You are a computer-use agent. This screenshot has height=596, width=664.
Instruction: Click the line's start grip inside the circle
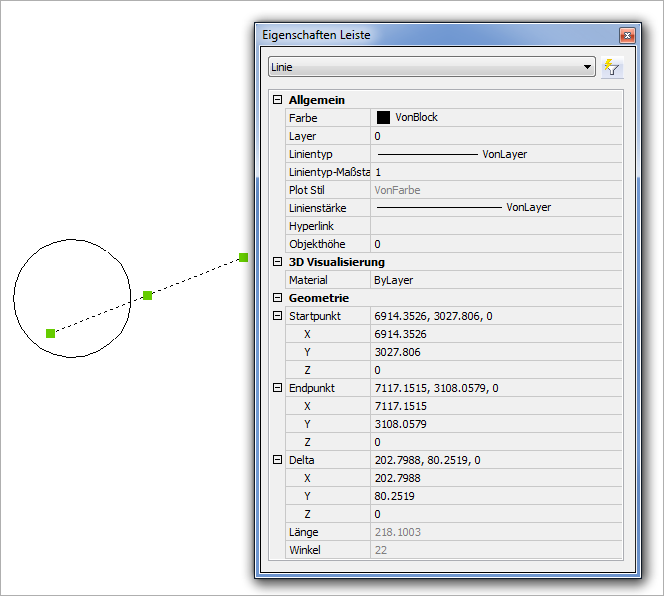pyautogui.click(x=51, y=333)
